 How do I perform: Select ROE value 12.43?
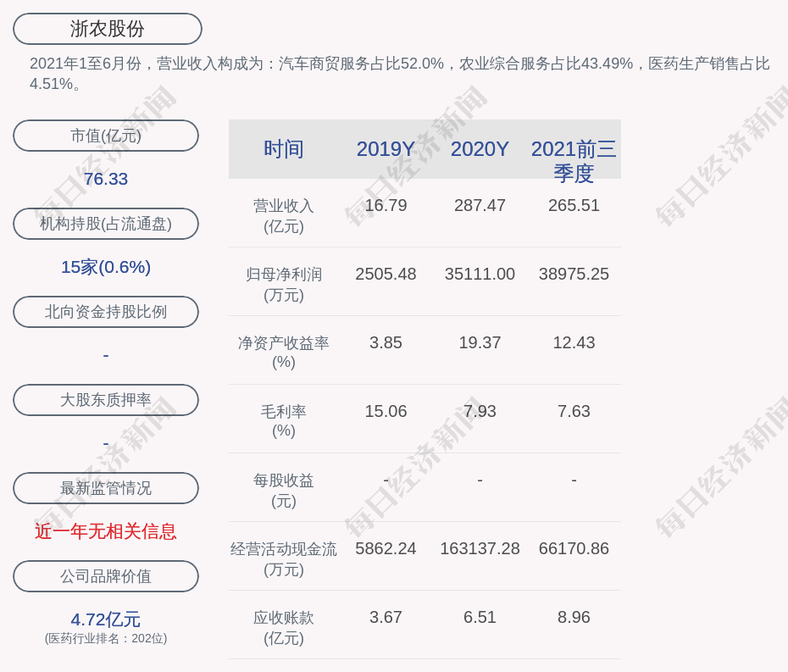[x=574, y=343]
